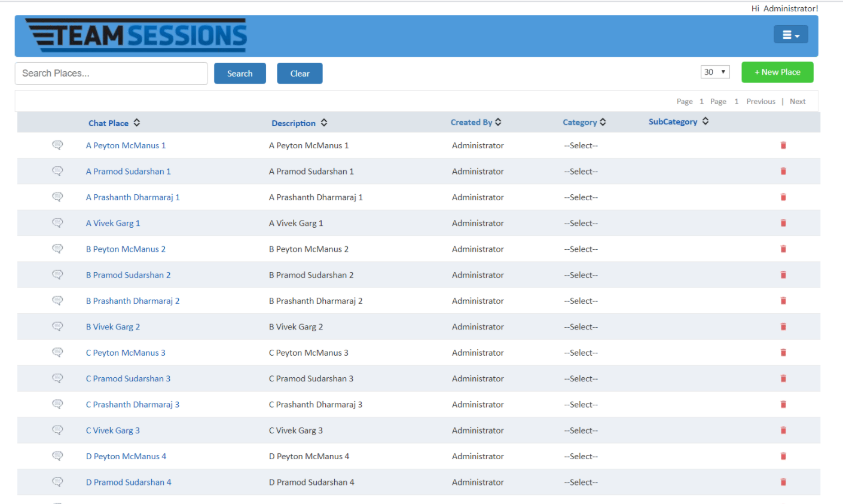Select the description text "A Vivek Garg 1"
Image resolution: width=843 pixels, height=504 pixels.
pyautogui.click(x=296, y=223)
